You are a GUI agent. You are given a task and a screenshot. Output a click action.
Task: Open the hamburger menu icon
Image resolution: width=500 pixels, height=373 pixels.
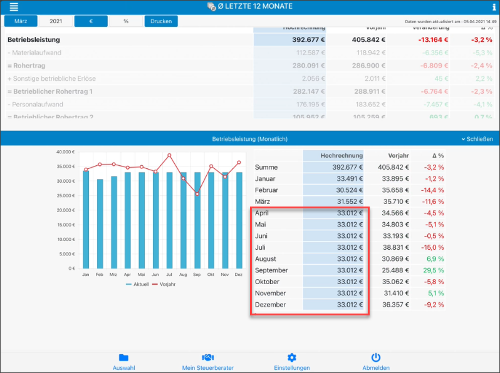(14, 7)
